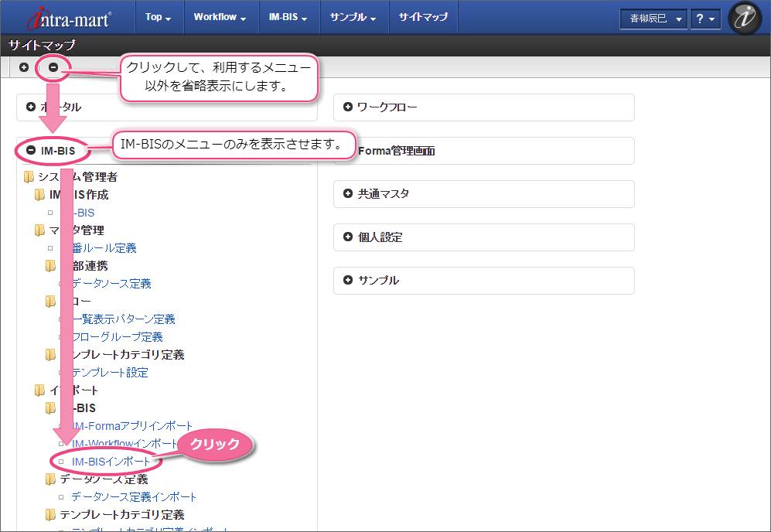The image size is (771, 532).
Task: Open the サンプル top menu
Action: click(353, 17)
